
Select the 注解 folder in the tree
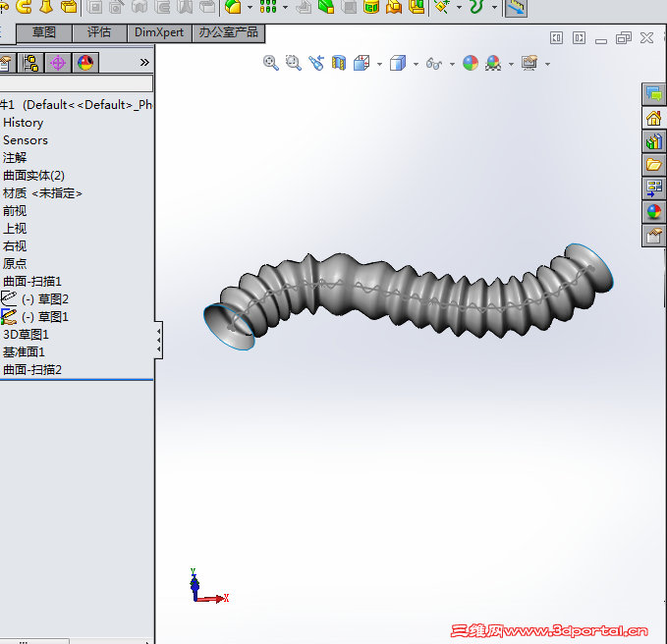tap(15, 158)
